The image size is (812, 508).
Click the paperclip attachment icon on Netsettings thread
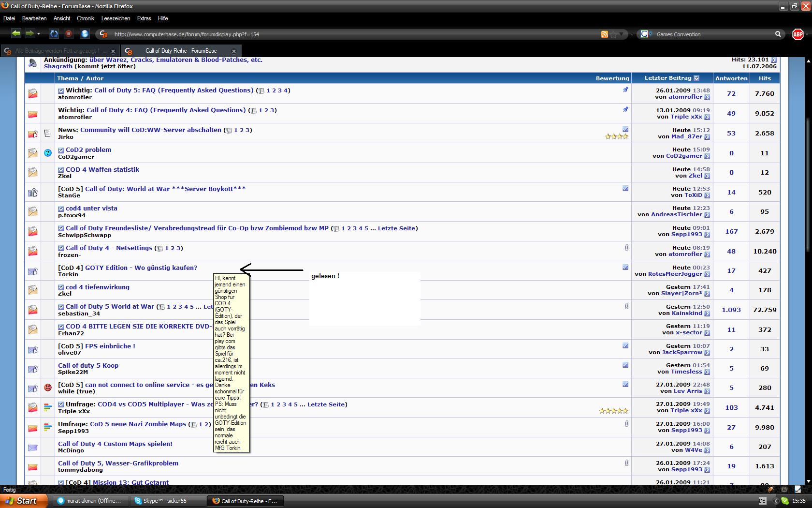(x=626, y=248)
